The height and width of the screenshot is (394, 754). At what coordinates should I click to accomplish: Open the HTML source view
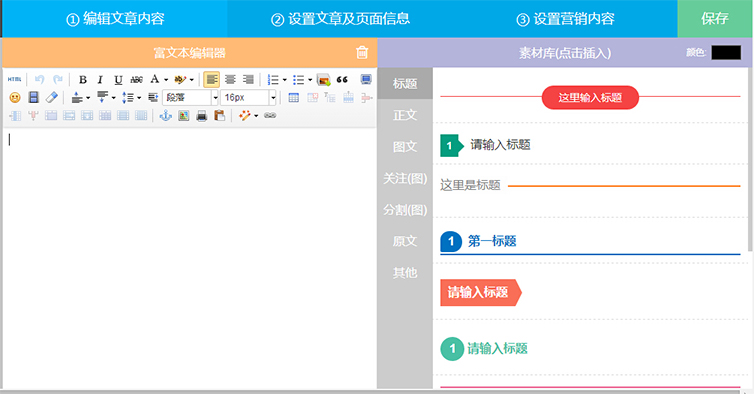coord(14,79)
